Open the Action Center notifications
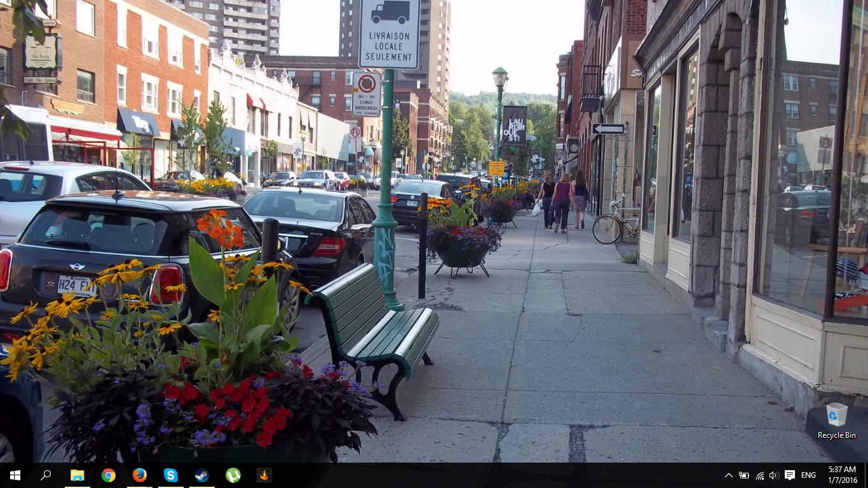The width and height of the screenshot is (868, 488). (x=790, y=475)
